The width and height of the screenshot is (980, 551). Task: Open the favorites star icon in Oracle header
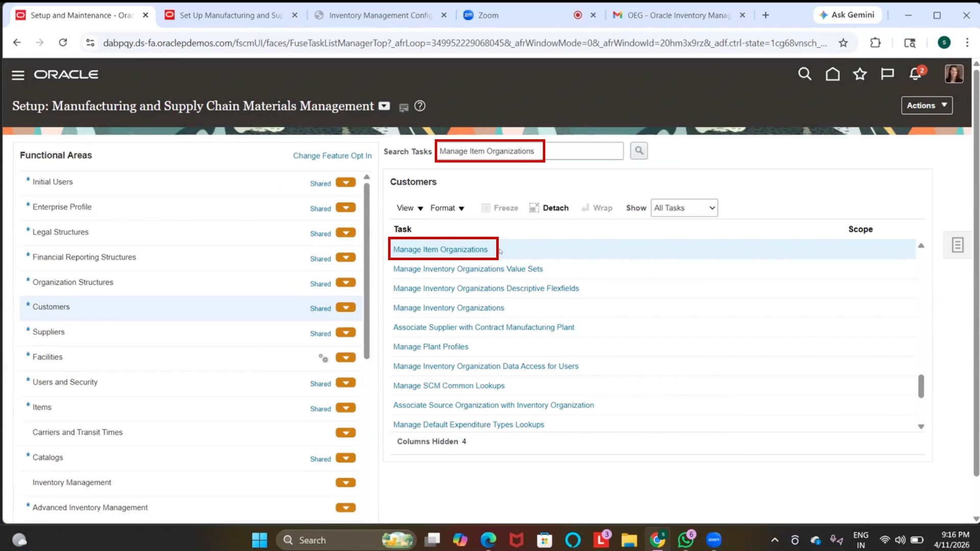860,74
